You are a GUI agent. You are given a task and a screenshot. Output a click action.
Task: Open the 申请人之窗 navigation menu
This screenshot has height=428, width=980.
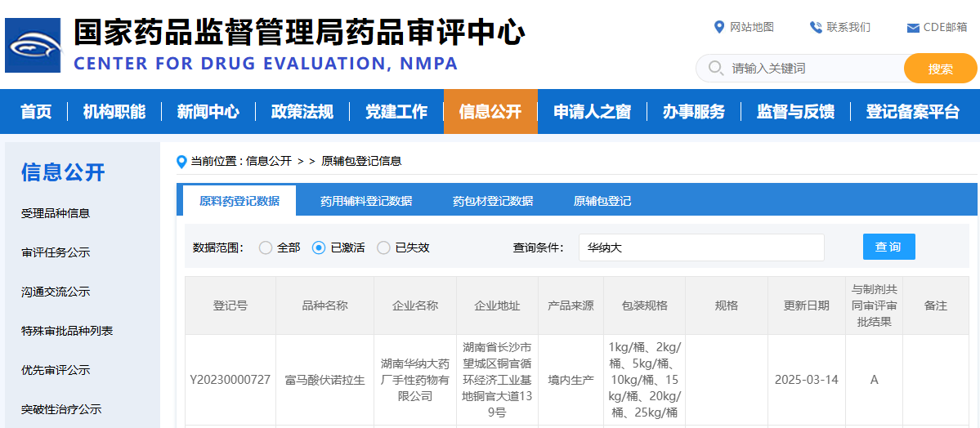click(592, 112)
